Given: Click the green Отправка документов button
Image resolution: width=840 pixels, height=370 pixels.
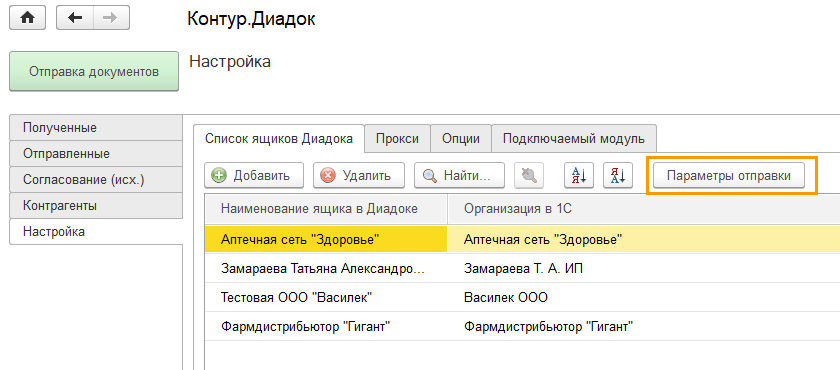Looking at the screenshot, I should 94,72.
